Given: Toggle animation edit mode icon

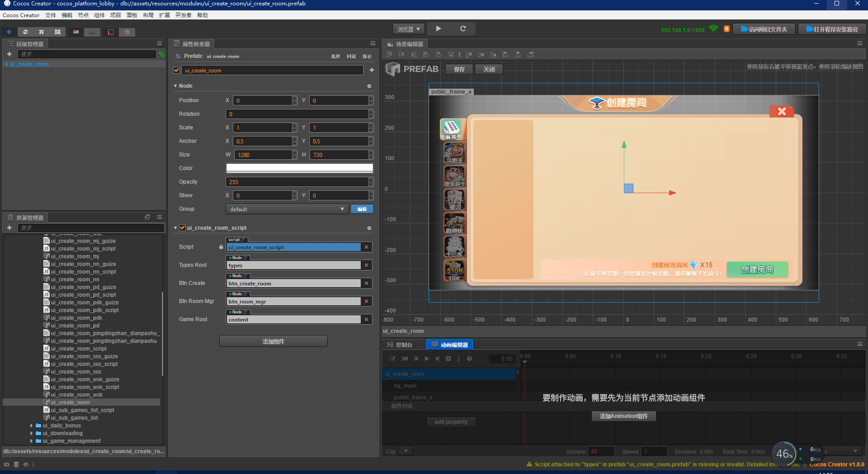Looking at the screenshot, I should pyautogui.click(x=392, y=359).
